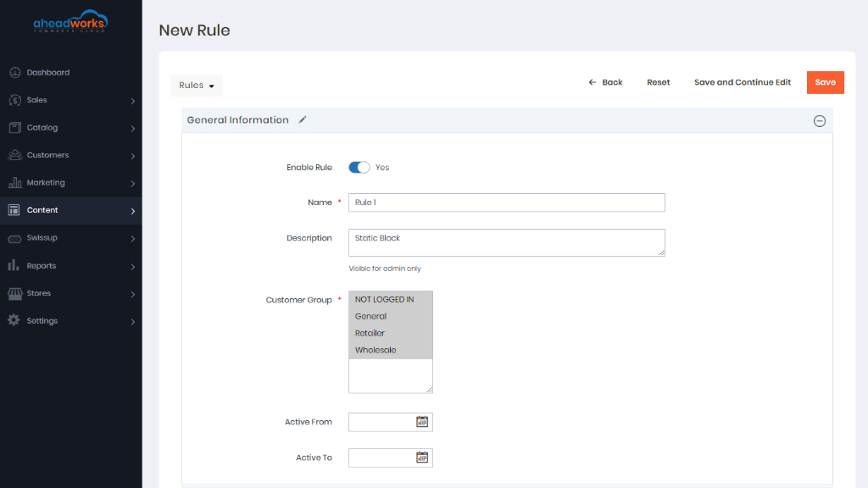The image size is (868, 488).
Task: Select Wholesale customer group
Action: point(390,350)
